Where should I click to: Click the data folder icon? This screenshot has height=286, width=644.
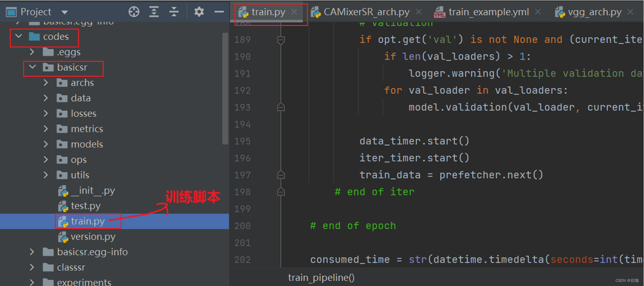[62, 98]
